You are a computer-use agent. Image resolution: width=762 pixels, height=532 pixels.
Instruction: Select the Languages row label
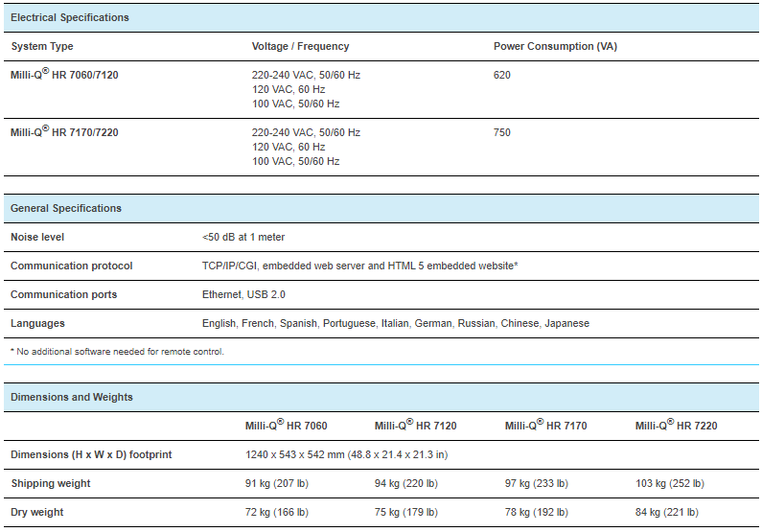(37, 324)
